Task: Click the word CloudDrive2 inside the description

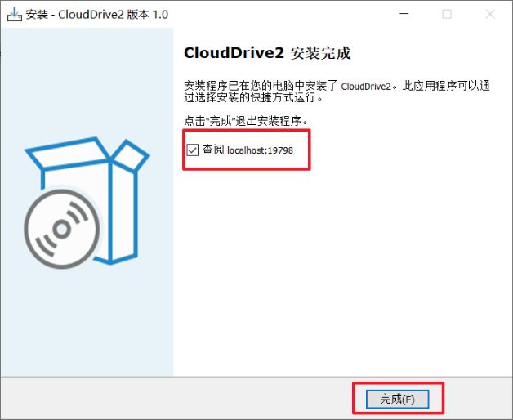Action: [x=366, y=87]
